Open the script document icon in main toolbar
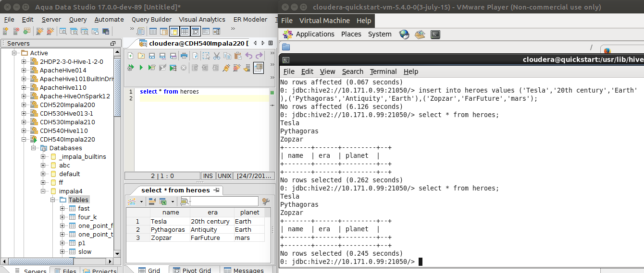The image size is (644, 273). (x=140, y=31)
